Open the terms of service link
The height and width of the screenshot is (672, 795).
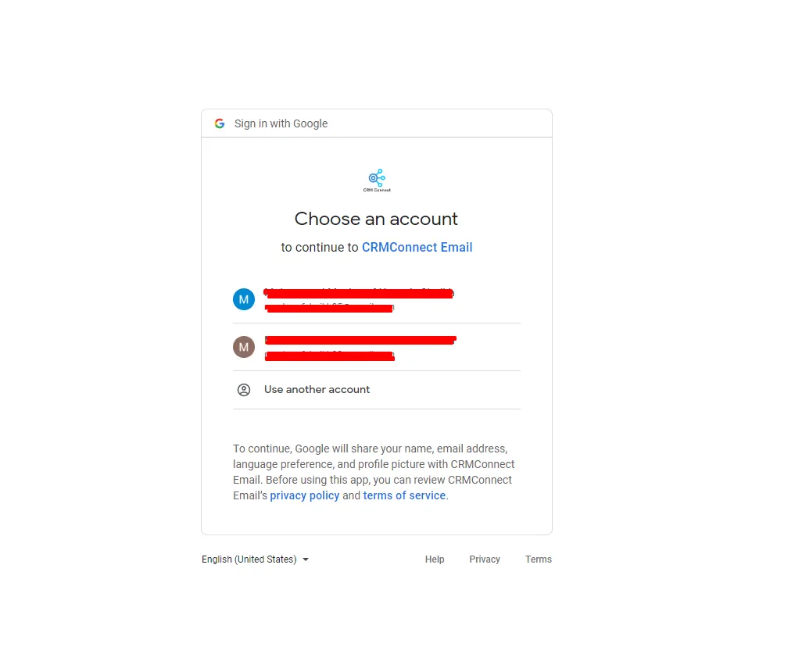(x=404, y=495)
